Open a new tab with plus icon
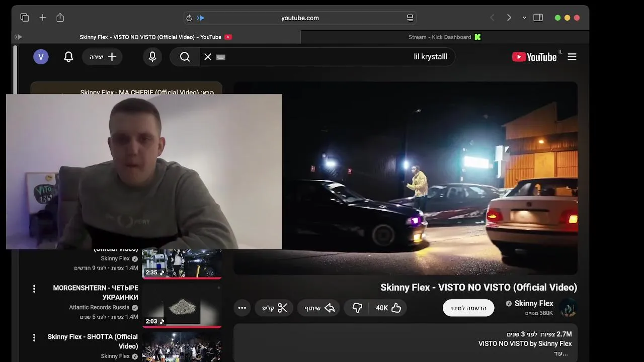Viewport: 644px width, 362px height. (x=43, y=18)
